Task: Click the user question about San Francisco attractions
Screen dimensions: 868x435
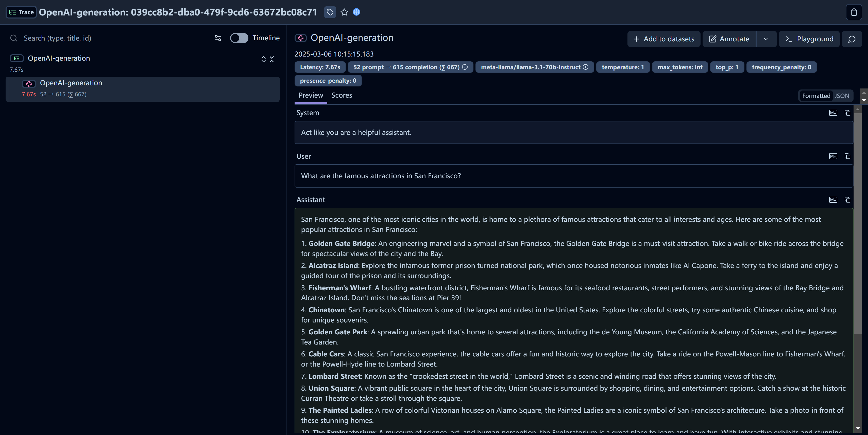Action: click(x=381, y=176)
